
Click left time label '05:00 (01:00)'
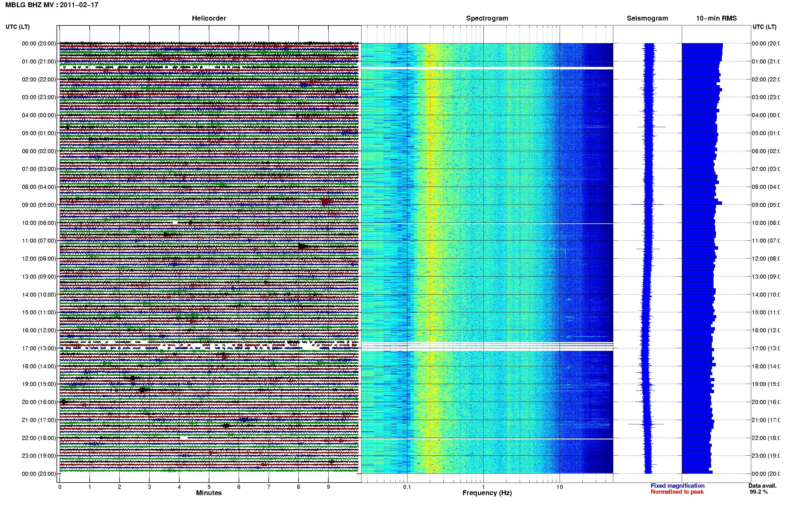point(39,133)
